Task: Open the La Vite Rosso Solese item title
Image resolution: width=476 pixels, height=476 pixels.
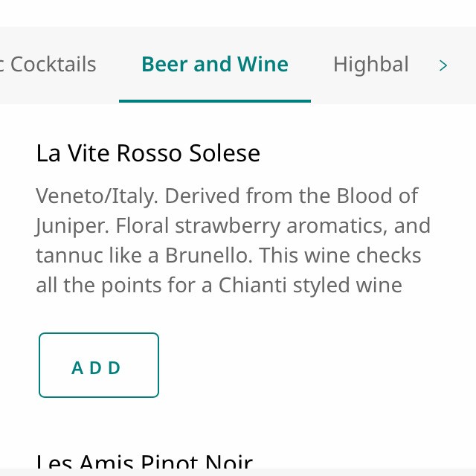Action: 148,153
